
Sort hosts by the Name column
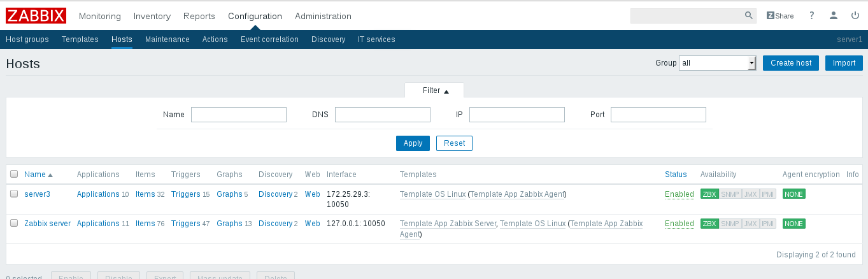tap(38, 175)
